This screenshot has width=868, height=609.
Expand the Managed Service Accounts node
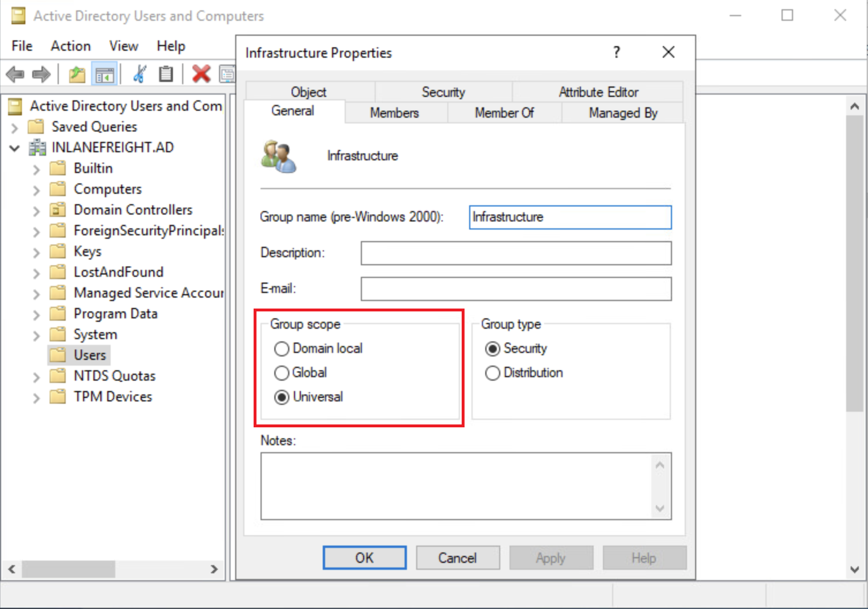click(x=36, y=294)
